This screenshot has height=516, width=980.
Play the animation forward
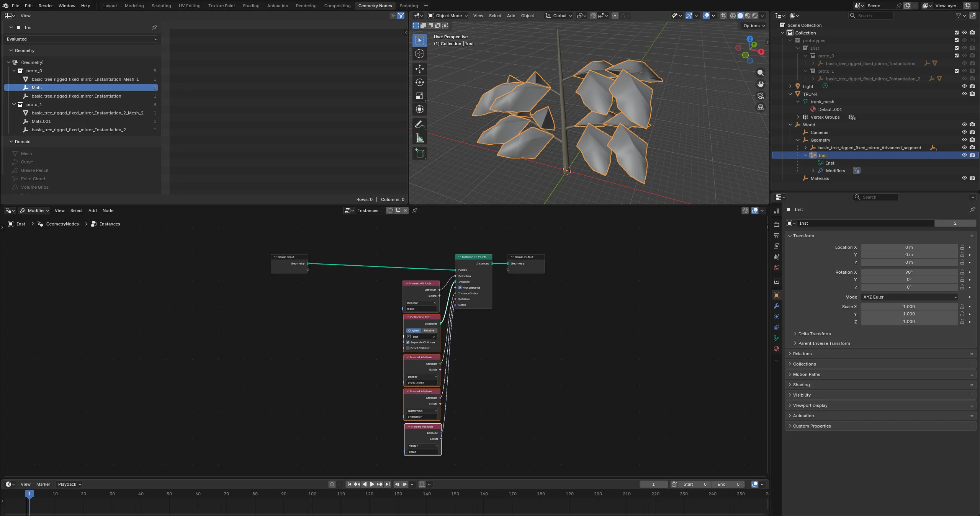pyautogui.click(x=372, y=484)
